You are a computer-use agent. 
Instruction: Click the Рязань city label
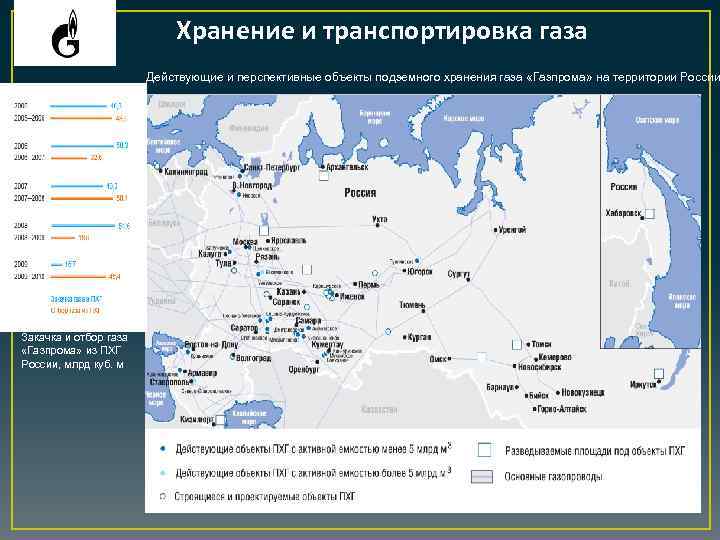267,257
